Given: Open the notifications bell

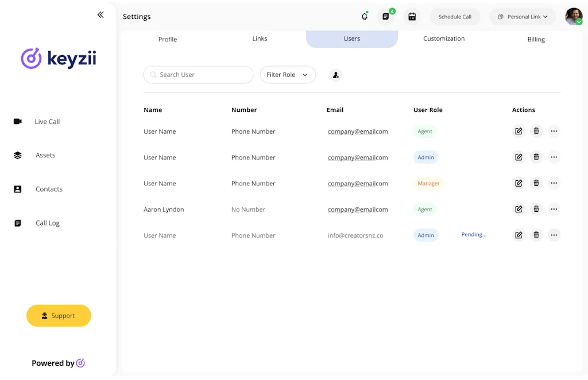Looking at the screenshot, I should coord(364,17).
